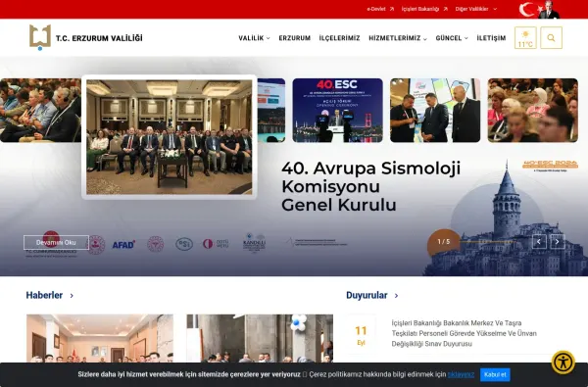588x387 pixels.
Task: Select the main conference hall photo
Action: coord(170,137)
